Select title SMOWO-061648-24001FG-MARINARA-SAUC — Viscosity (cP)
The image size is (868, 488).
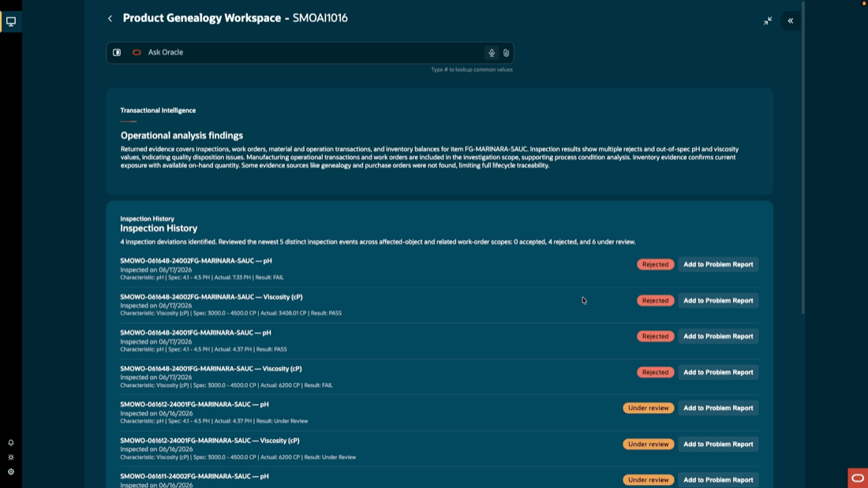coord(211,369)
